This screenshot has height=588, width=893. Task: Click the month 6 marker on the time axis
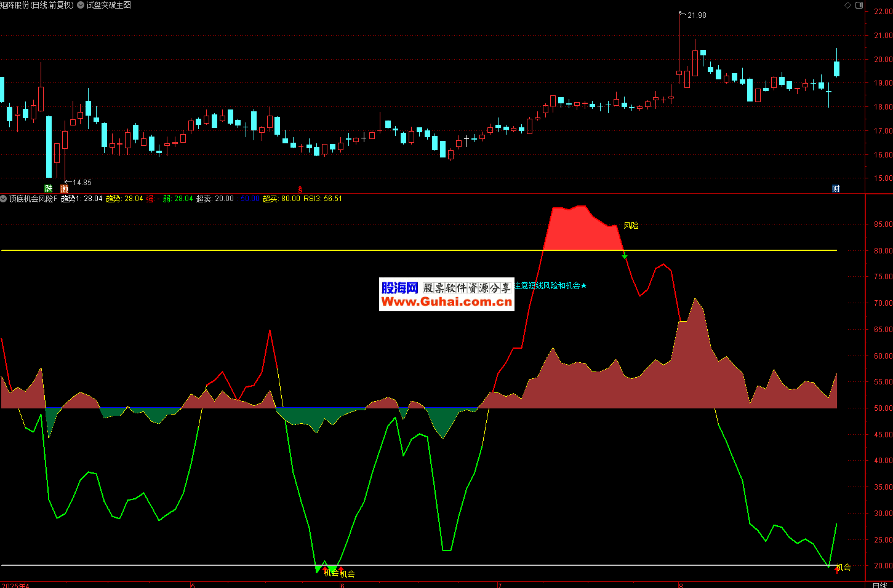coord(342,585)
